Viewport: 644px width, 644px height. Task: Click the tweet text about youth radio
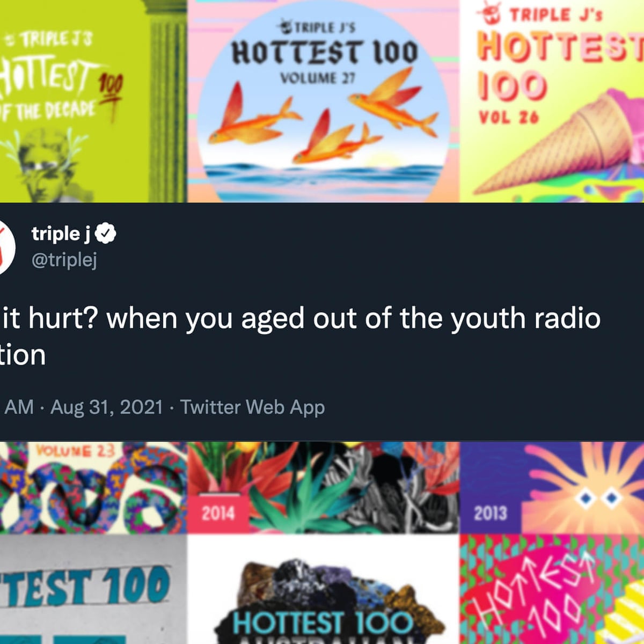301,336
